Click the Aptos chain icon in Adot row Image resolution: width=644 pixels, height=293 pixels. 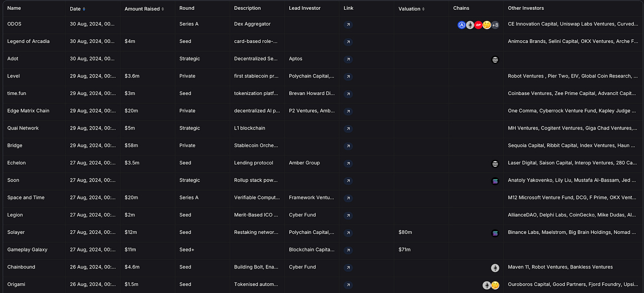click(x=495, y=60)
